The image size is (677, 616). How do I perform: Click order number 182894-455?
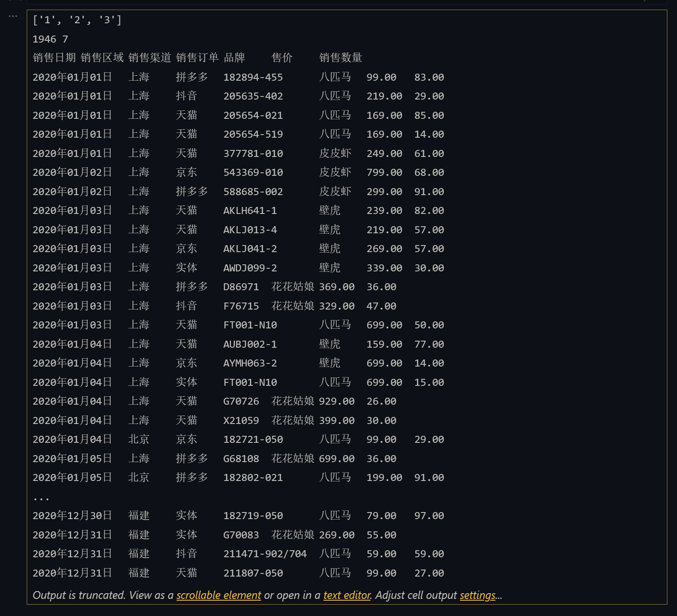253,77
